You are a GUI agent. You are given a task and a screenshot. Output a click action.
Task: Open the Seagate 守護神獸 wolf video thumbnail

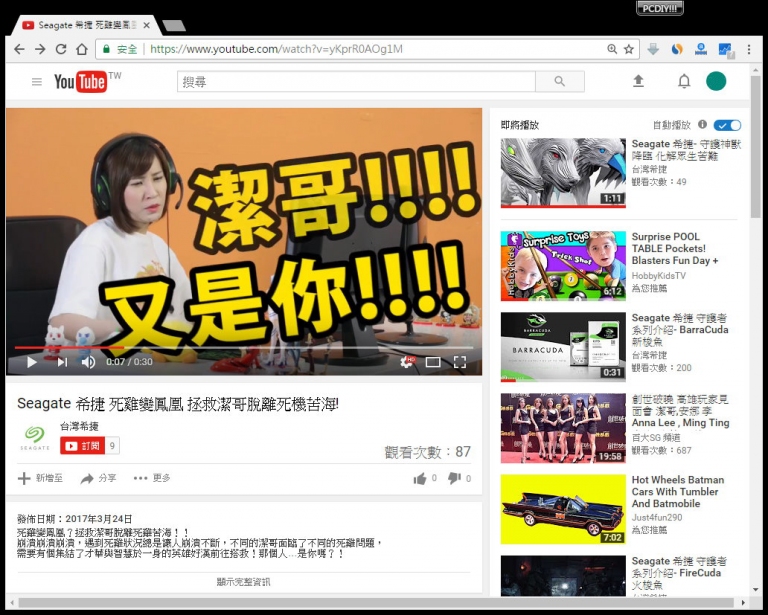click(x=563, y=172)
